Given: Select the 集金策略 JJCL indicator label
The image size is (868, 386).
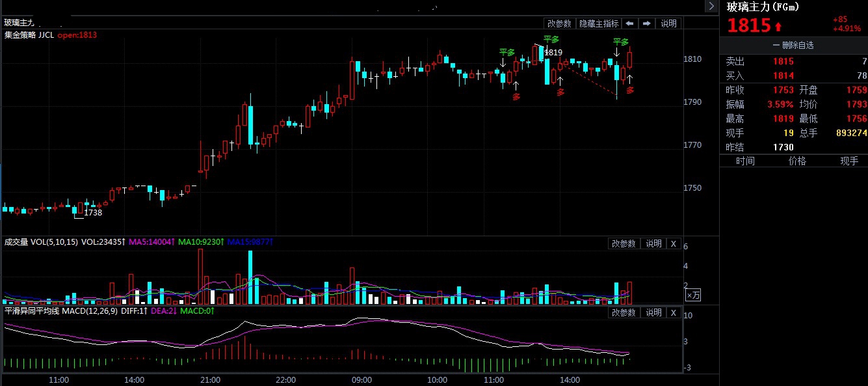Looking at the screenshot, I should [x=29, y=35].
